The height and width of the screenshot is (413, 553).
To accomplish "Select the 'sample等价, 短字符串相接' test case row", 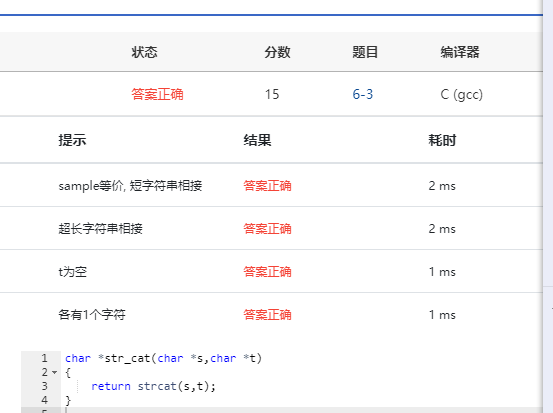I will [x=271, y=185].
